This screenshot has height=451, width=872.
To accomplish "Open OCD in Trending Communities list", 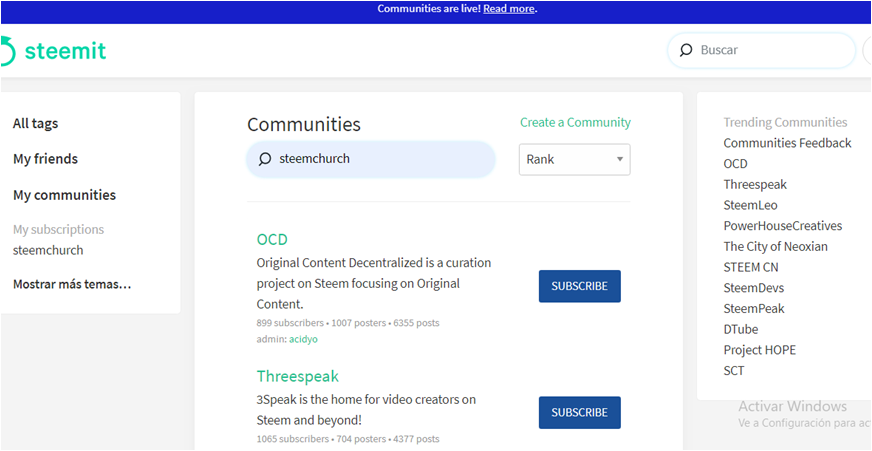I will coord(735,164).
